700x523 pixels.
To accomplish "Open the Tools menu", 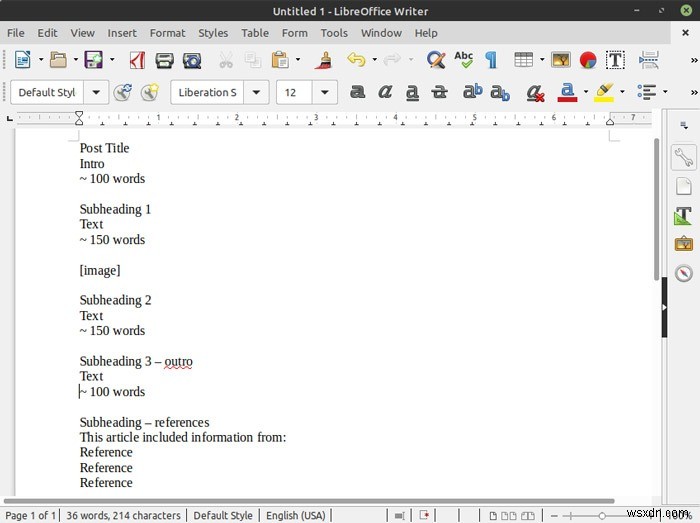I will (334, 33).
